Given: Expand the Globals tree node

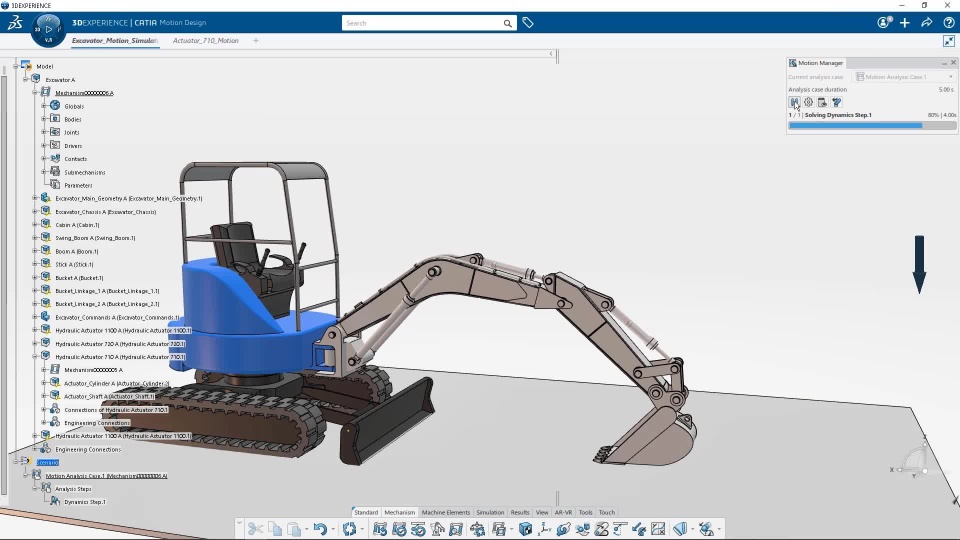Looking at the screenshot, I should point(44,106).
